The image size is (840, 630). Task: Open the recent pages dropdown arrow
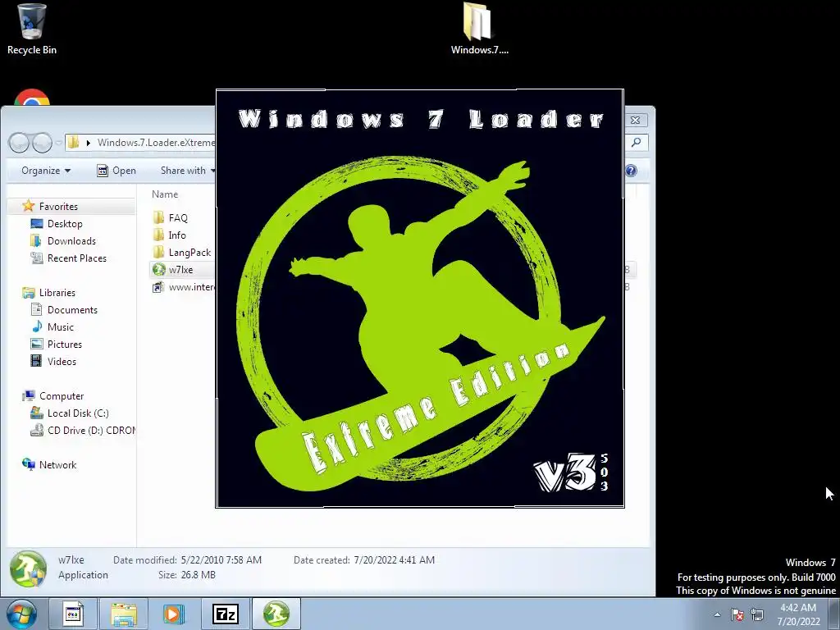[58, 143]
